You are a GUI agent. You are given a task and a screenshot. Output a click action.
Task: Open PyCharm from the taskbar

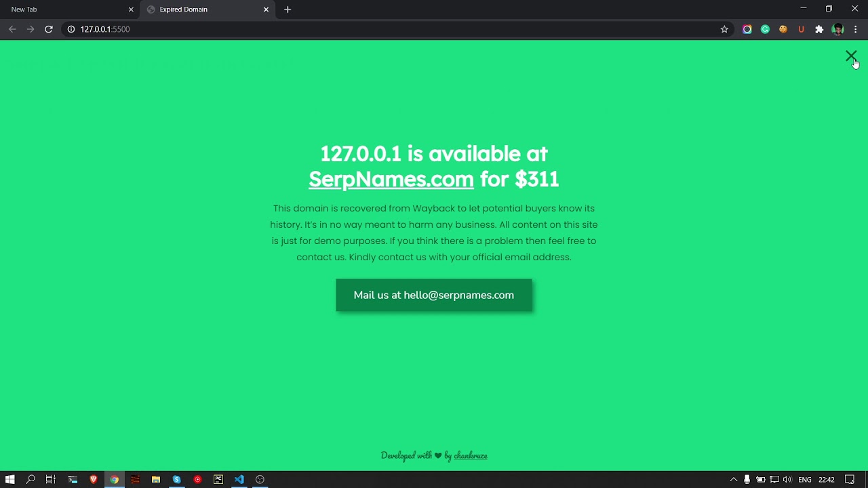tap(218, 479)
